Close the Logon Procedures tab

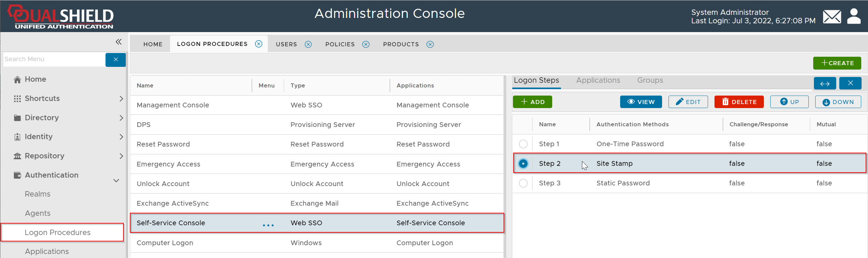259,44
